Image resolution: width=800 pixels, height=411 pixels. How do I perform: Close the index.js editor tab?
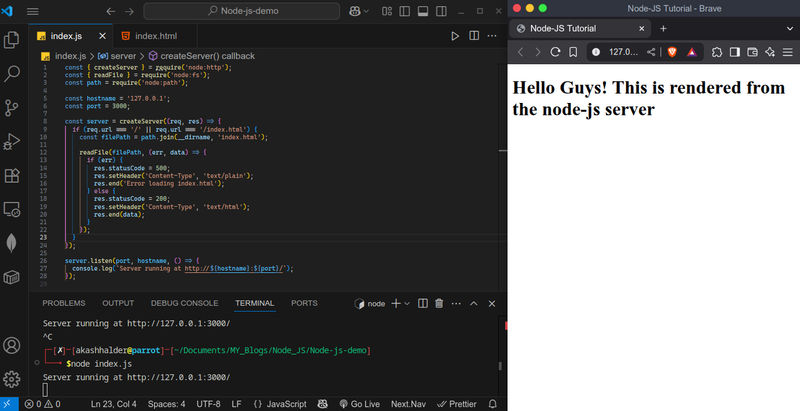[103, 36]
